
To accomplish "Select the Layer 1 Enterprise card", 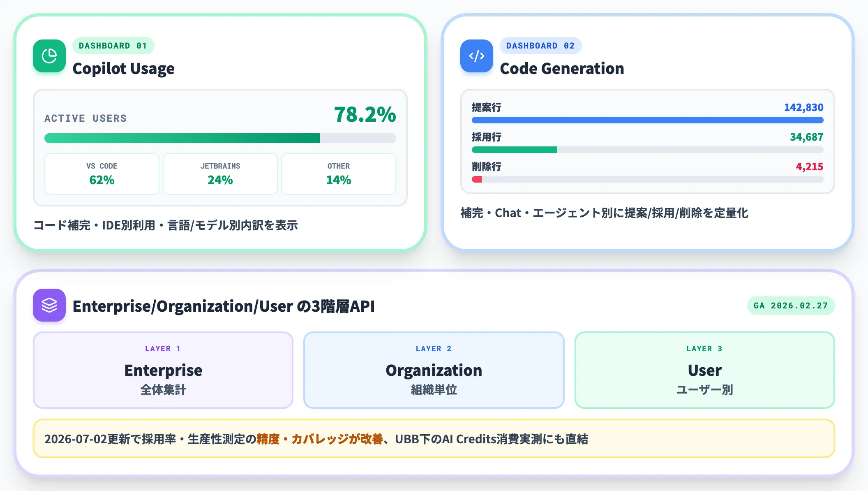I will coord(163,370).
